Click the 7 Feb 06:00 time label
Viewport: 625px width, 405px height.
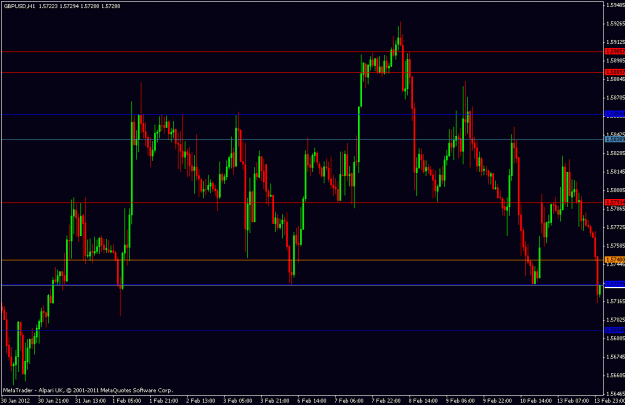[349, 401]
